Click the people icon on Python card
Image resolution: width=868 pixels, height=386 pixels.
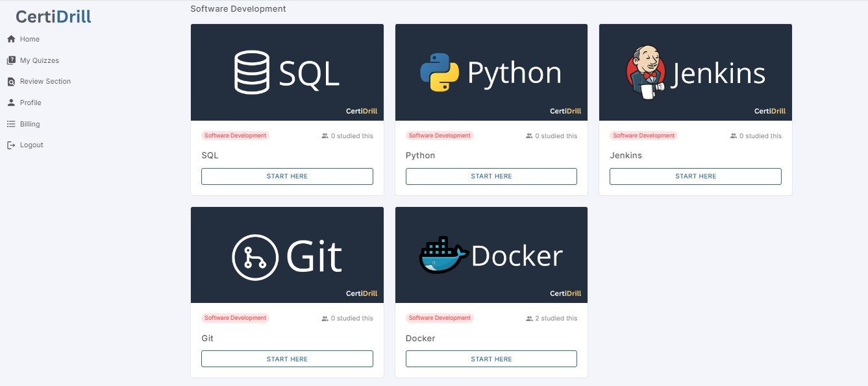click(529, 136)
